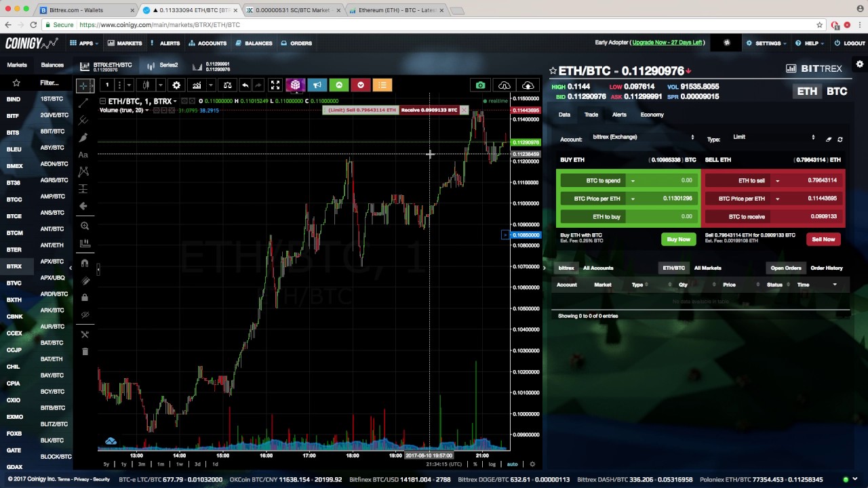Click the trash icon to remove drawings
Image resolution: width=868 pixels, height=488 pixels.
[84, 351]
